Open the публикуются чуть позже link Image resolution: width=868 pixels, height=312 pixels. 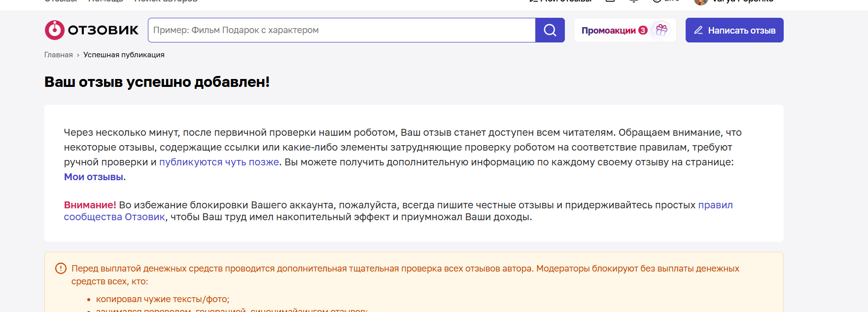[x=219, y=162]
